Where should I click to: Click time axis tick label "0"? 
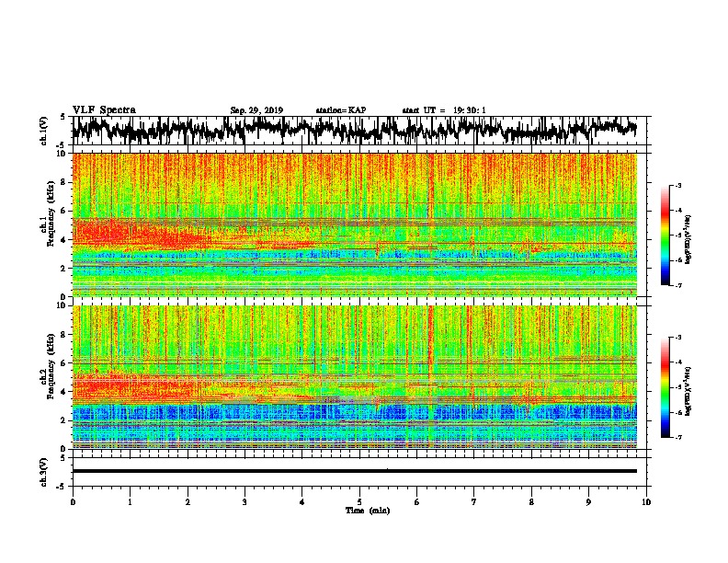coord(73,502)
